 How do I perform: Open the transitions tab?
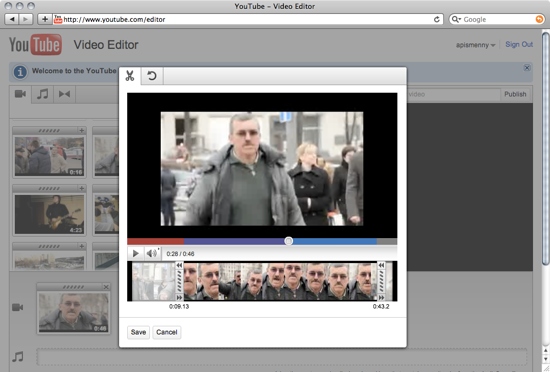(x=65, y=94)
